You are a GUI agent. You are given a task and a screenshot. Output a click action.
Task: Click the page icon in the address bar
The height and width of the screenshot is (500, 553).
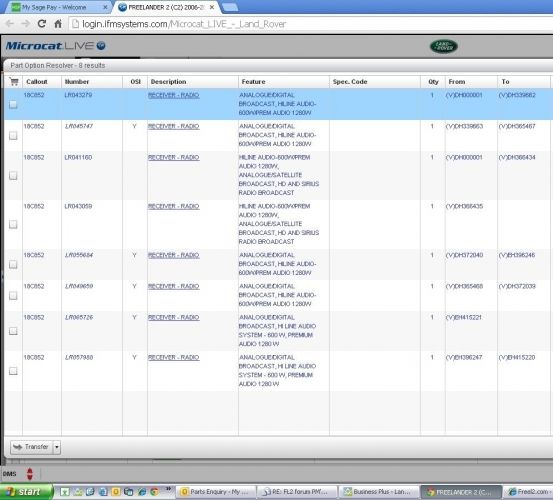pos(75,24)
